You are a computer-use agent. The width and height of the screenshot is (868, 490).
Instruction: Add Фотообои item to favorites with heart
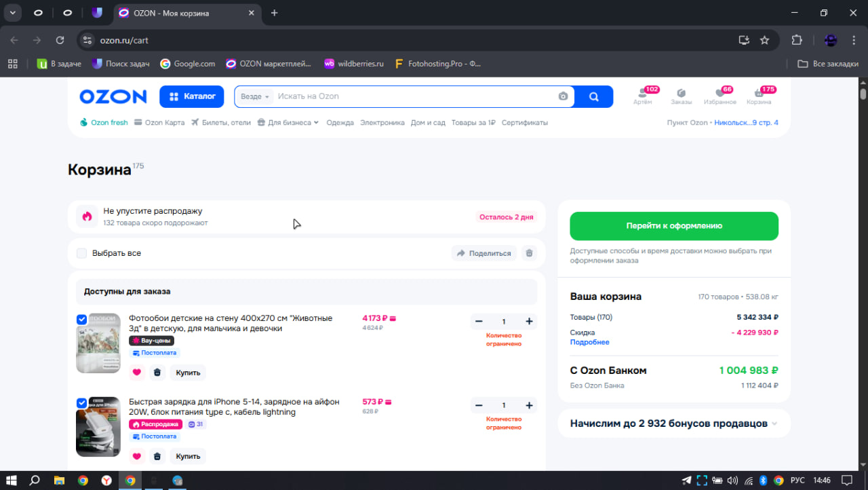[137, 372]
